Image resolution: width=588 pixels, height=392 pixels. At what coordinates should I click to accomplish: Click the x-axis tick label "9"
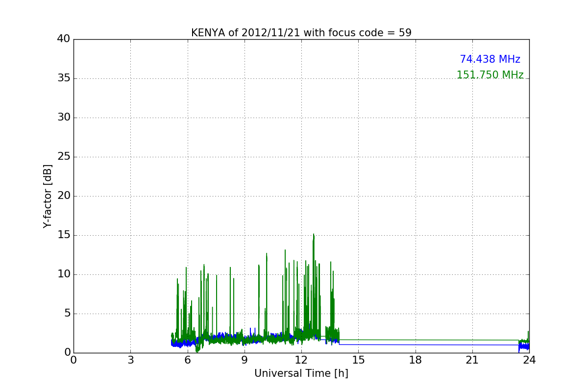(245, 360)
